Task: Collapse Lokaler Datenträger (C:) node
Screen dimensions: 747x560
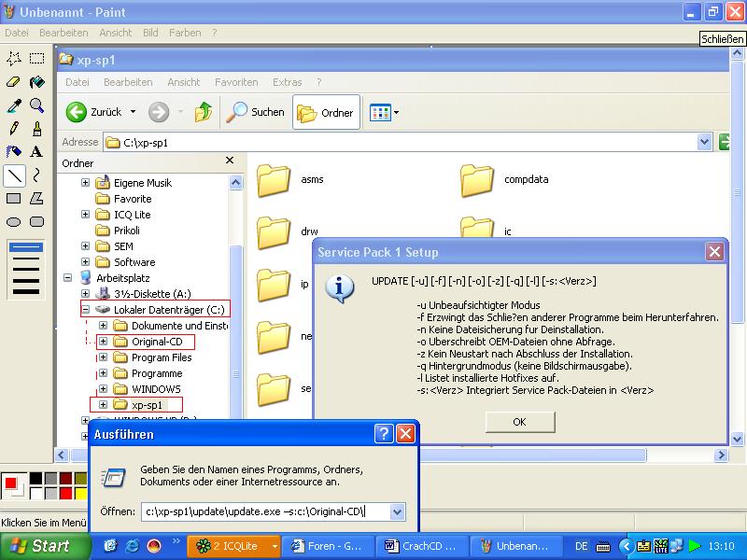Action: [85, 310]
